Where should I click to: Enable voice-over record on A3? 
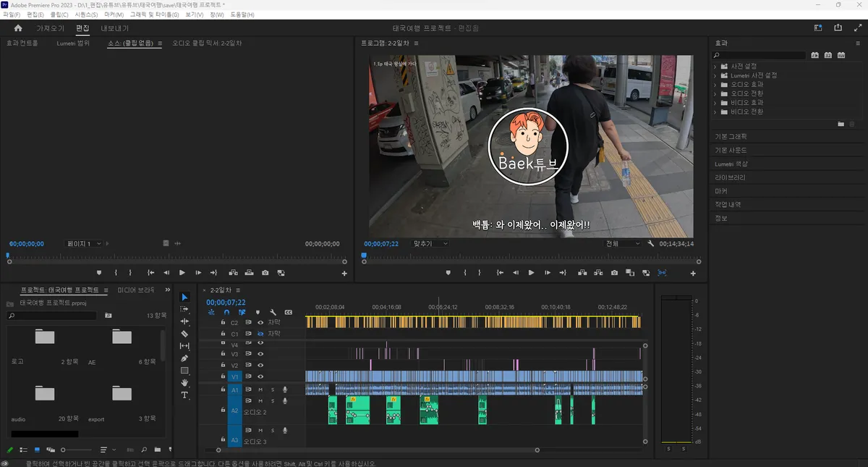285,430
